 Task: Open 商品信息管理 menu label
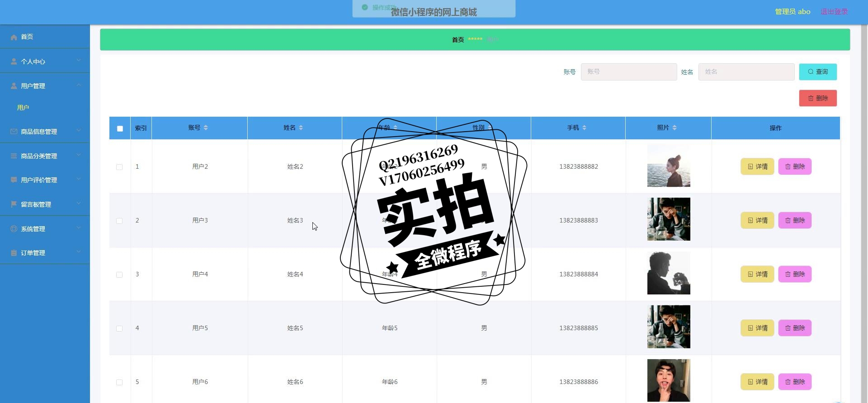(39, 132)
